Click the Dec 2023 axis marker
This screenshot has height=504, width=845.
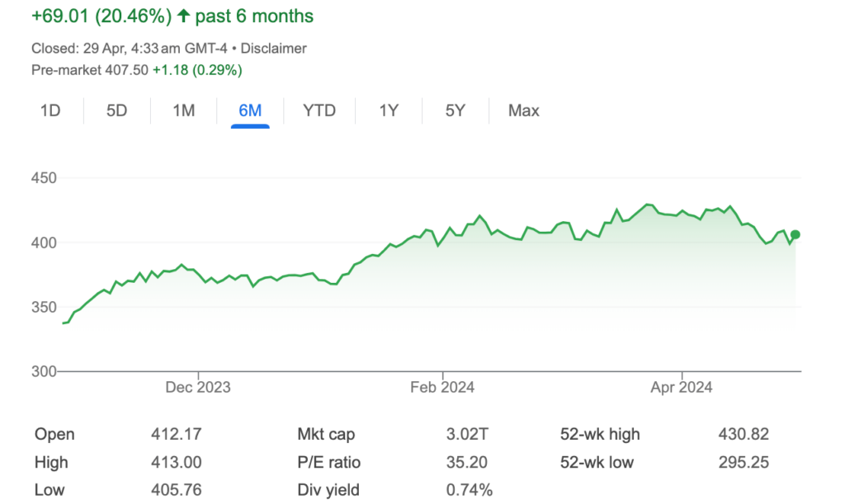[x=198, y=387]
